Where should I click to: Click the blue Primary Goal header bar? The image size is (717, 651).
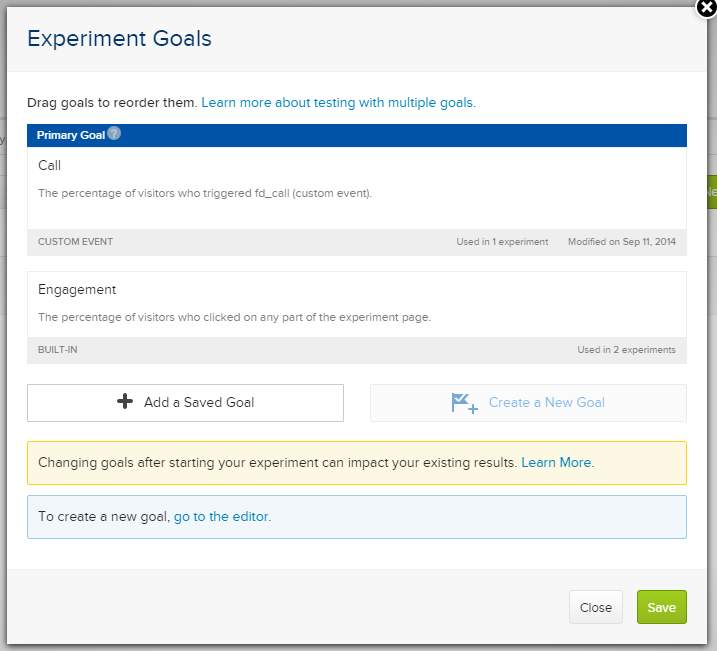tap(400, 135)
